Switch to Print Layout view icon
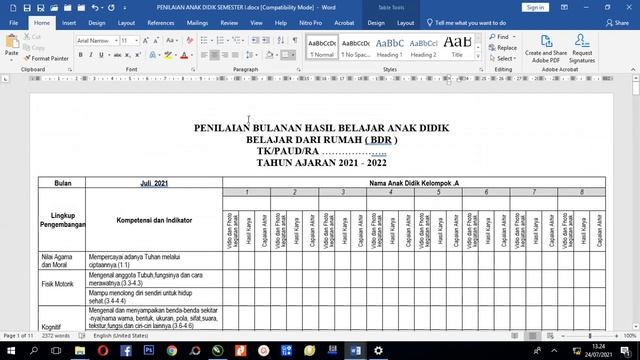Viewport: 640px width, 360px height. pyautogui.click(x=532, y=336)
